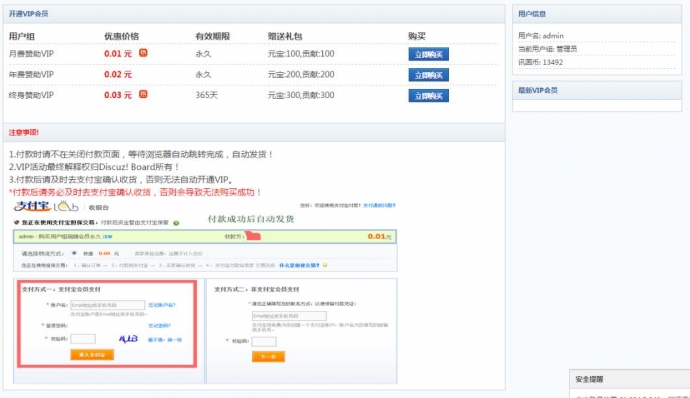Screen dimensions: 690x398
Task: Click the gift text 元宝:200,贡献:200
Action: [301, 74]
